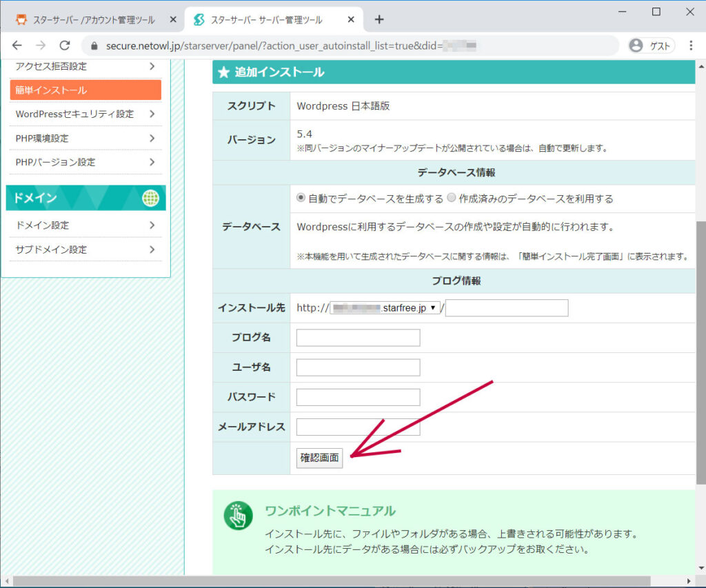Image resolution: width=706 pixels, height=588 pixels.
Task: Open アクセス拒否設定 menu item
Action: 85,66
